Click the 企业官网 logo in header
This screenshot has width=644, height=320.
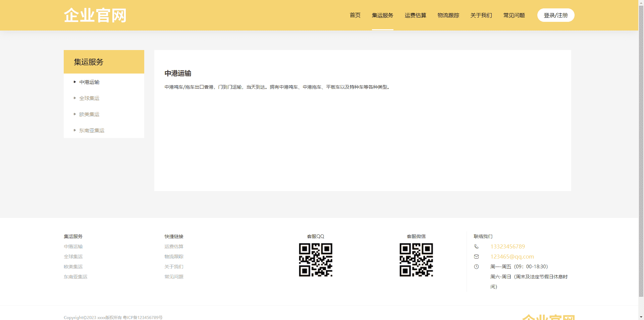pyautogui.click(x=95, y=15)
